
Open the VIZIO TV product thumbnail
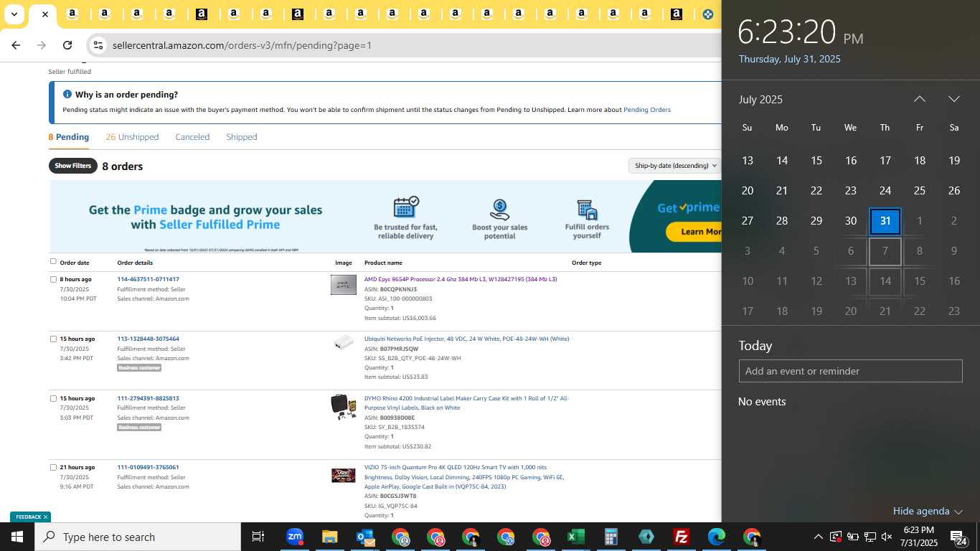coord(343,475)
